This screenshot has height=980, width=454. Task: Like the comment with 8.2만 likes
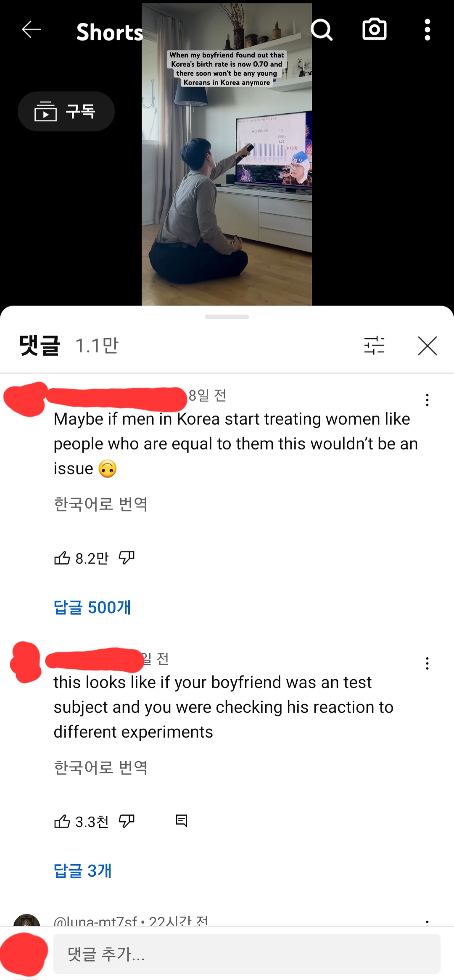(62, 558)
